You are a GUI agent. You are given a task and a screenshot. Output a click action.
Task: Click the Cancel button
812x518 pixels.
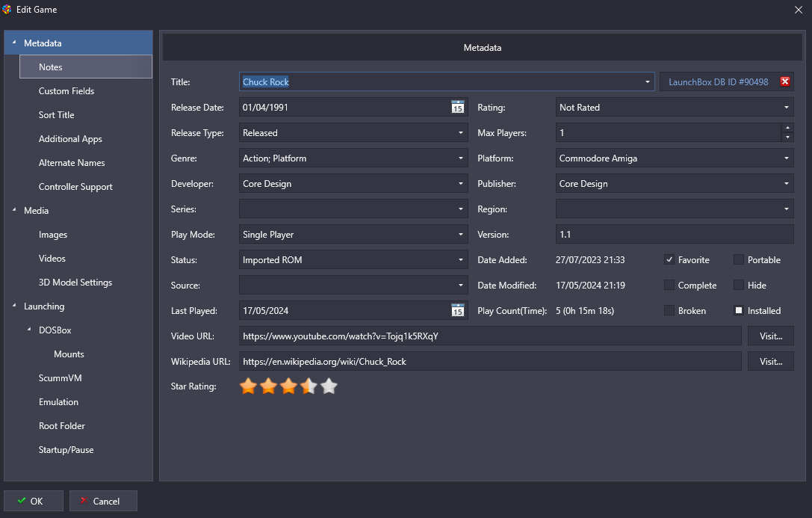click(x=103, y=501)
